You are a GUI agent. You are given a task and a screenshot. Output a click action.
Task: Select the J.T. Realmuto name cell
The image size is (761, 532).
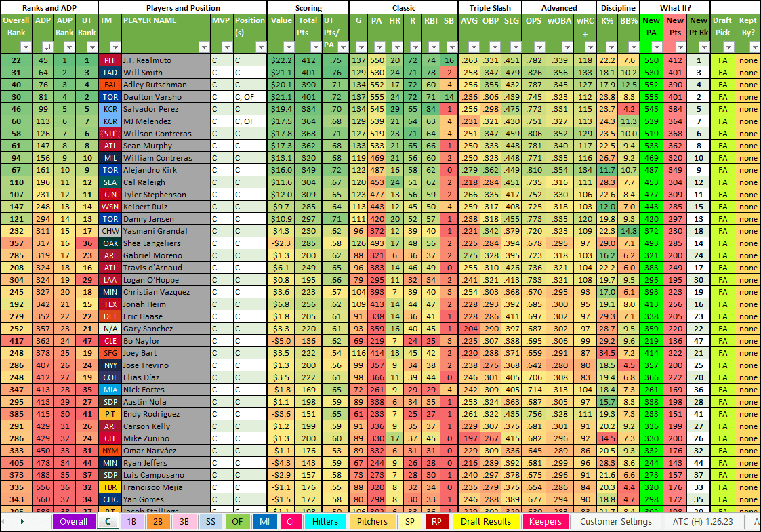(166, 60)
